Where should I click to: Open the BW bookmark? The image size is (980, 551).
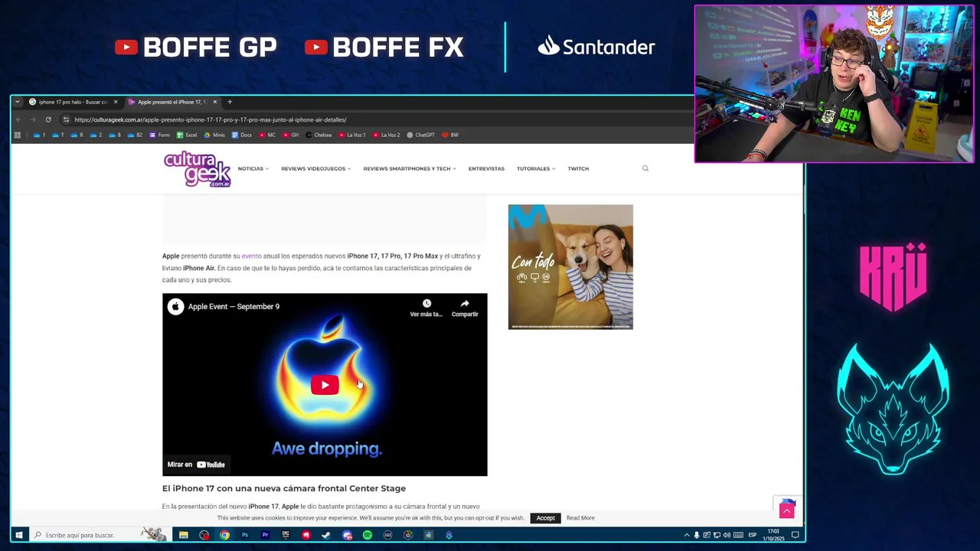[x=450, y=135]
